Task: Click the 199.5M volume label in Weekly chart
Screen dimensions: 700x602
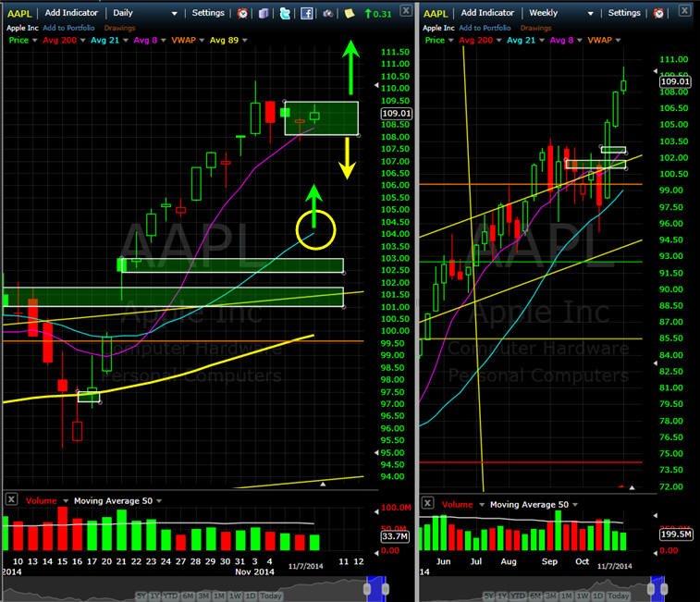Action: click(676, 534)
